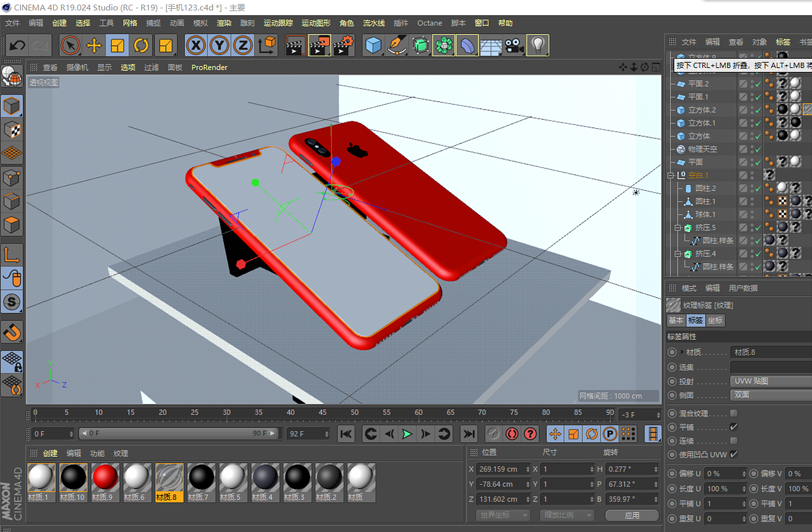Click frame 50 on the timeline ruler

point(355,413)
